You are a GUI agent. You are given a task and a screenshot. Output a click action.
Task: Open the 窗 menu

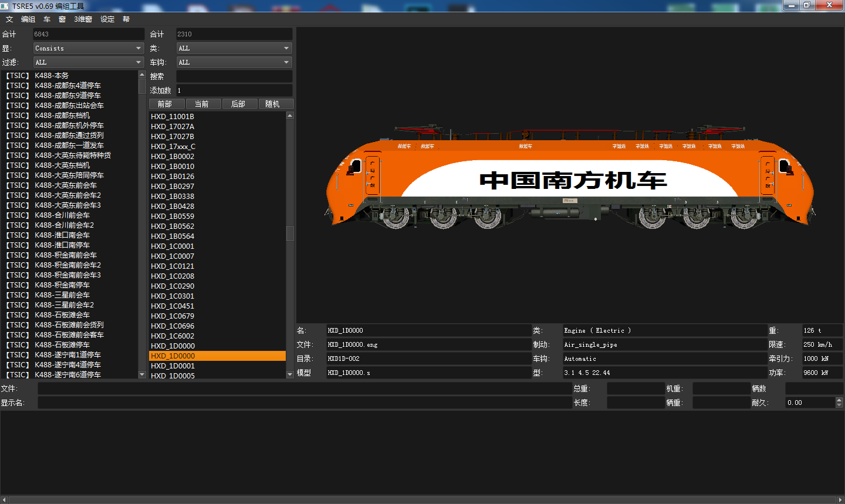62,19
